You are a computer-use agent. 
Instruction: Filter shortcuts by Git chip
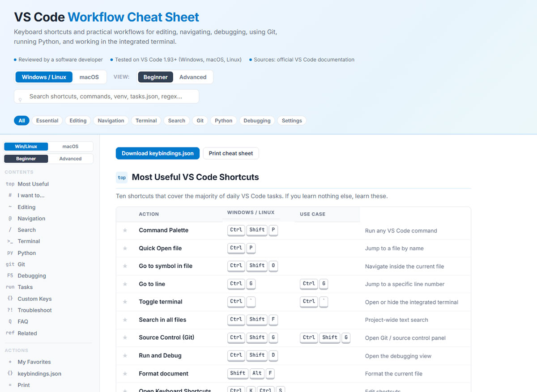coord(200,121)
